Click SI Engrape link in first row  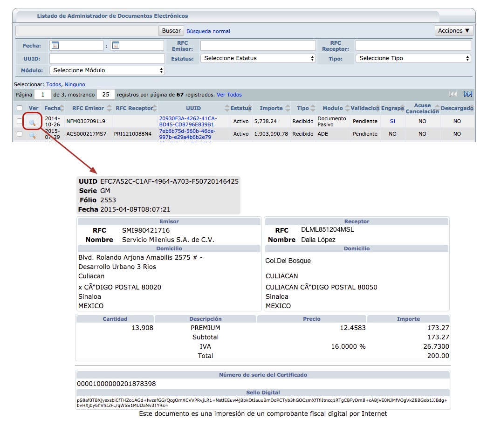click(x=392, y=121)
